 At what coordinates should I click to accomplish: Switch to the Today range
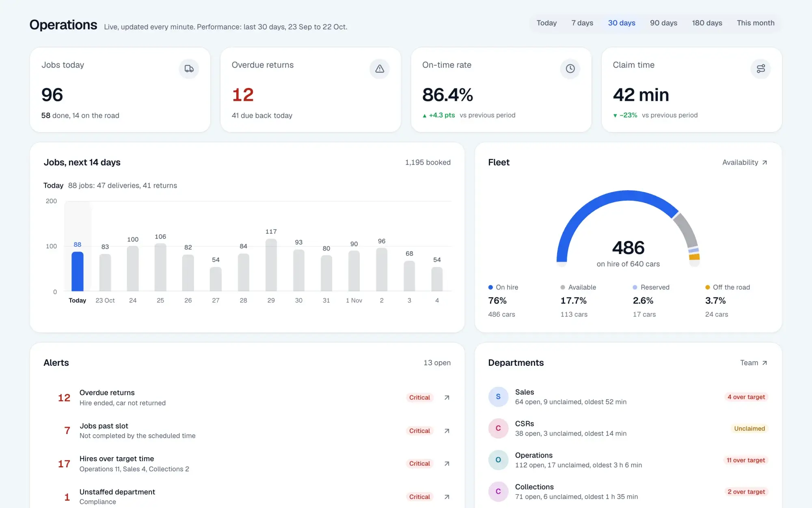click(x=546, y=23)
